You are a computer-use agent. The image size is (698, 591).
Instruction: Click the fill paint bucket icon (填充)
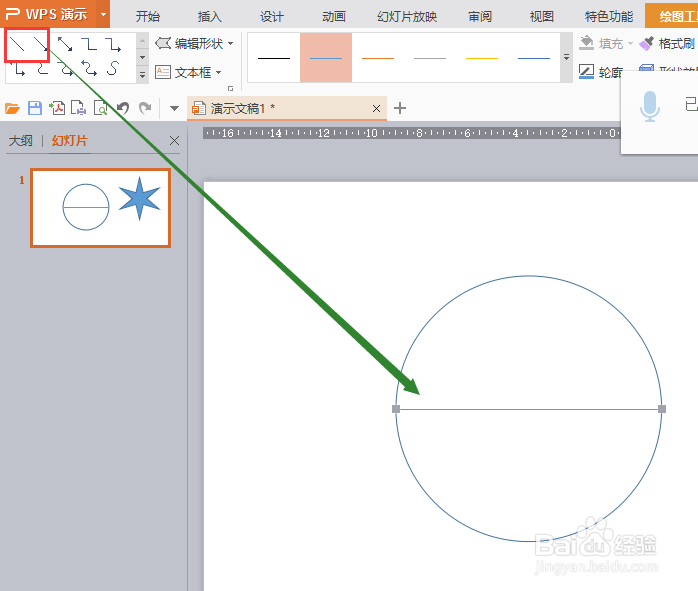(586, 43)
